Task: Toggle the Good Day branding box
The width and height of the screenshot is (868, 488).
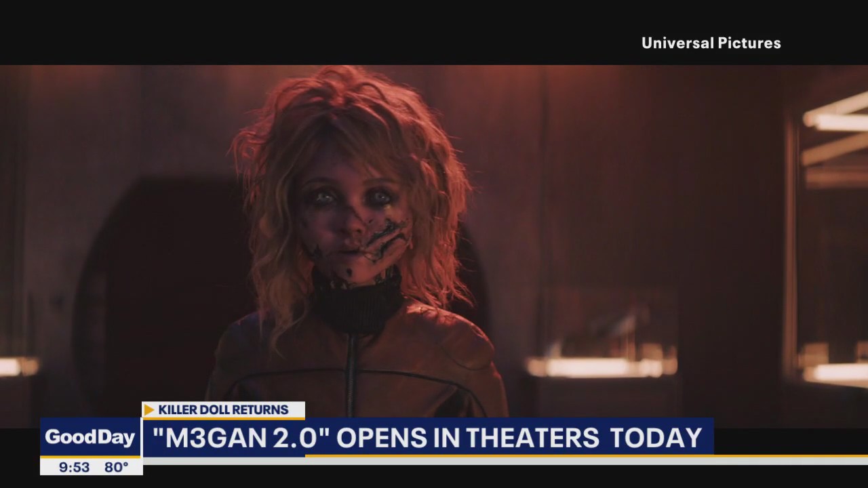Action: (x=90, y=437)
